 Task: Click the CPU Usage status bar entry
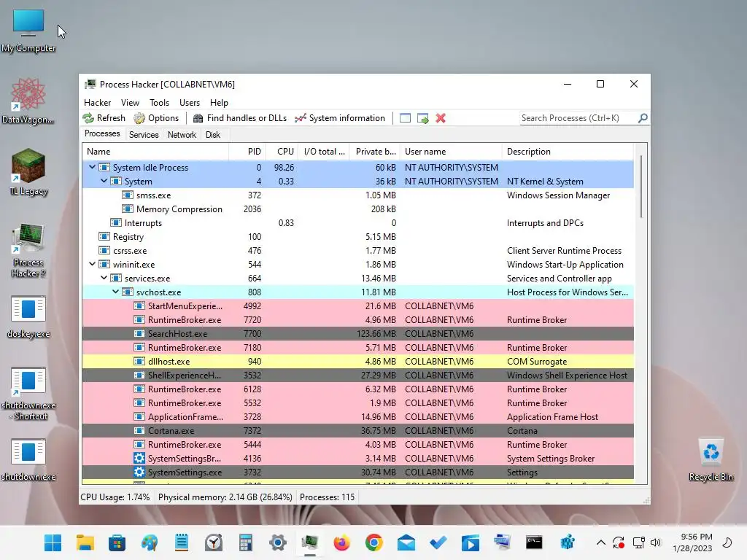point(115,497)
